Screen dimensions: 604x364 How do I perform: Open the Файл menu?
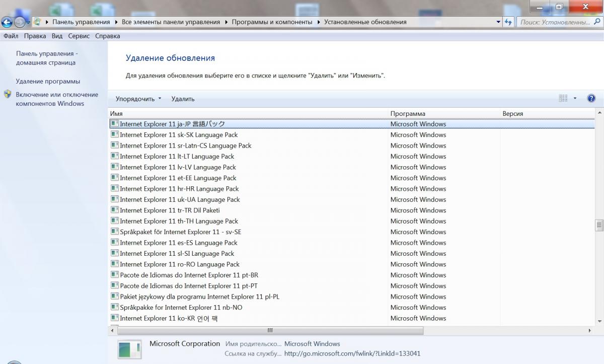point(11,36)
